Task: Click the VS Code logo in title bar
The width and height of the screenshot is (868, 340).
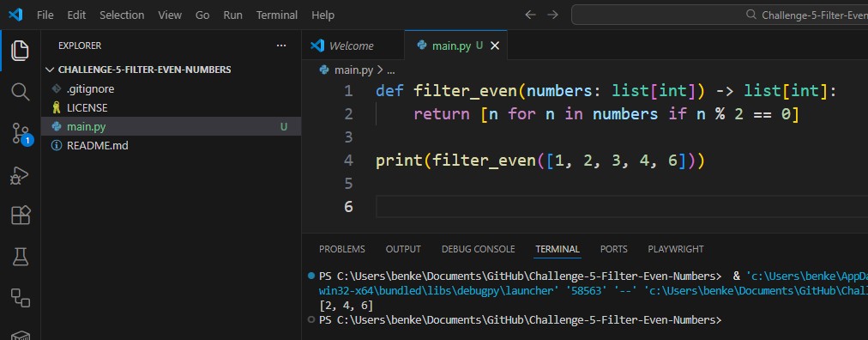Action: click(x=15, y=15)
